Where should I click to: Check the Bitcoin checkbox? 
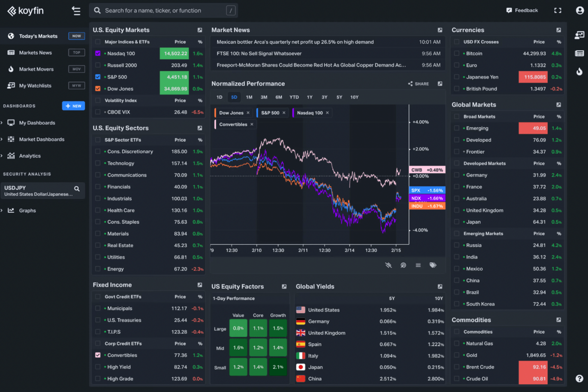tap(457, 53)
